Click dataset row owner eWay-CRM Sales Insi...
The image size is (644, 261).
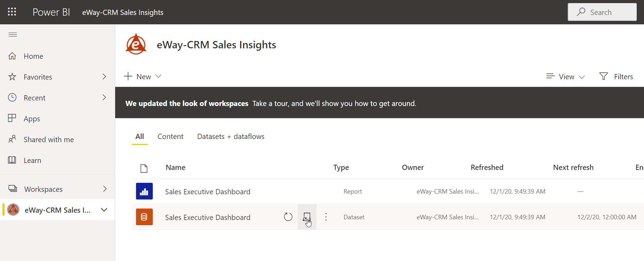tap(448, 217)
